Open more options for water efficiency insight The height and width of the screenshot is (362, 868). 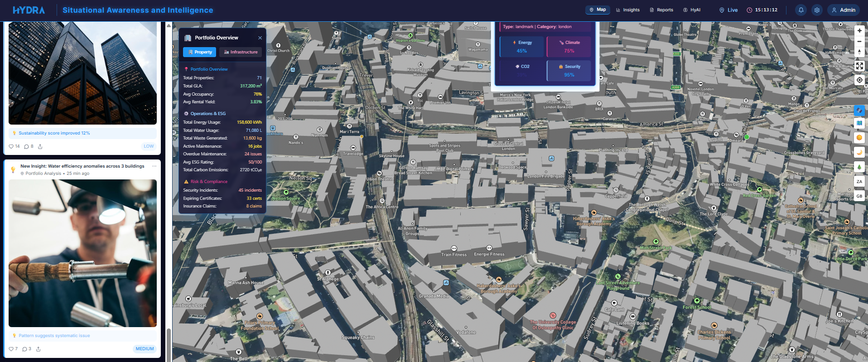[x=154, y=166]
